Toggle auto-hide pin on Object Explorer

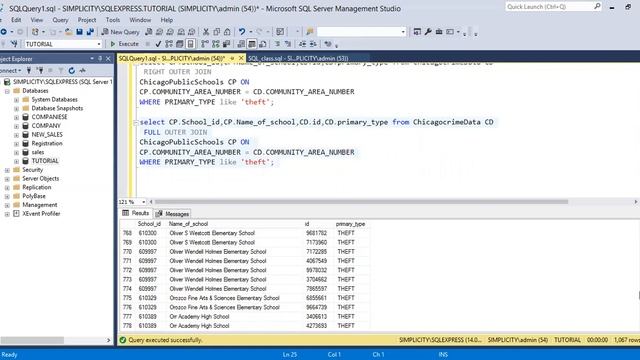click(x=100, y=59)
